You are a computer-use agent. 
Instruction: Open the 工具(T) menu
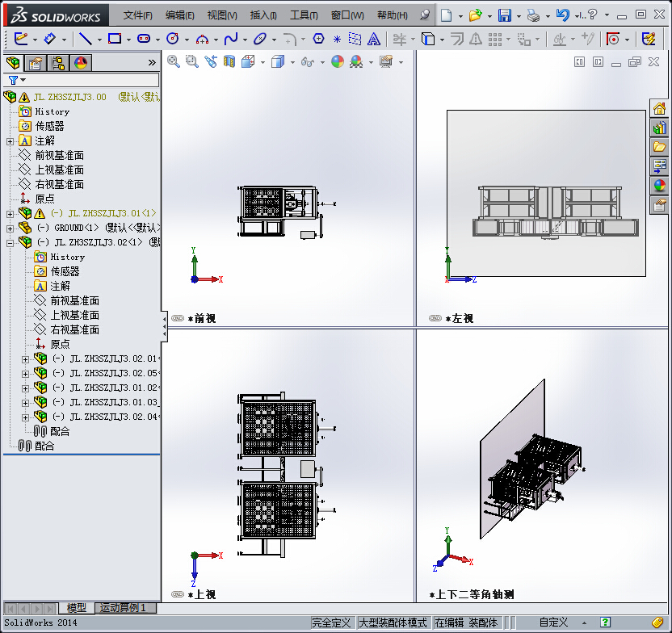[x=304, y=15]
